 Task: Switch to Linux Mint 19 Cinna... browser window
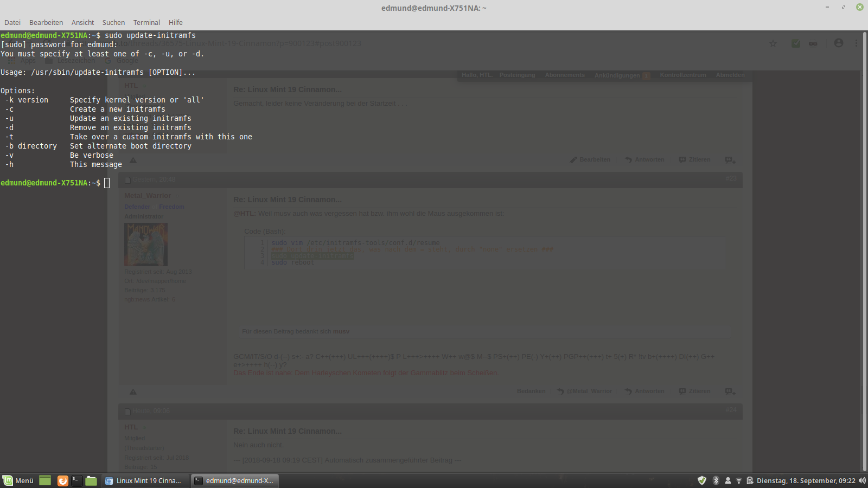[x=145, y=480]
